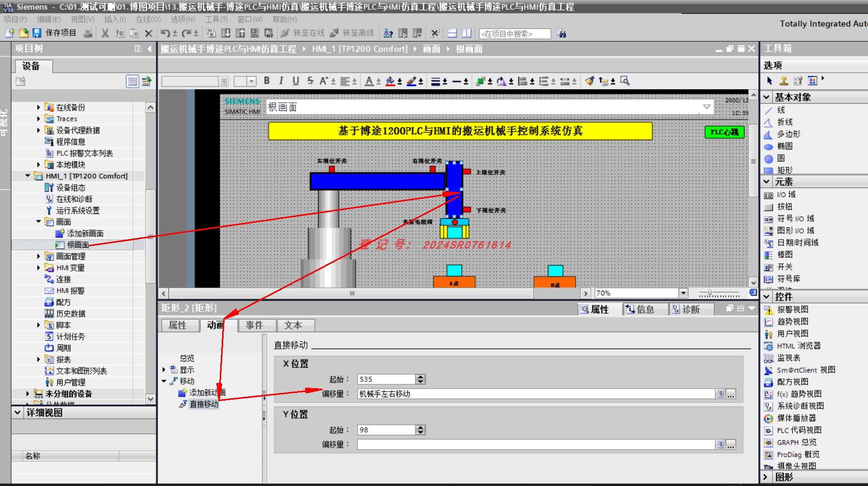The height and width of the screenshot is (486, 868).
Task: Click the delete X icon in toolbar
Action: coord(148,33)
